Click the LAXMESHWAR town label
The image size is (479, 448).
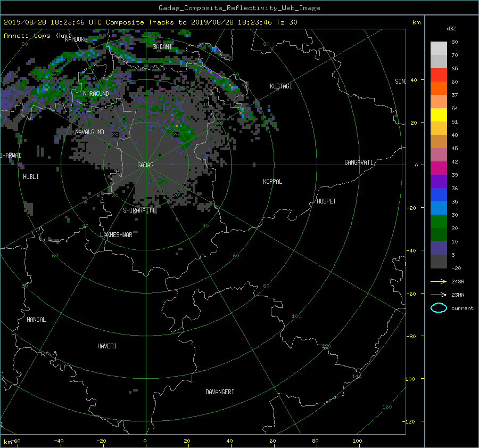(116, 235)
